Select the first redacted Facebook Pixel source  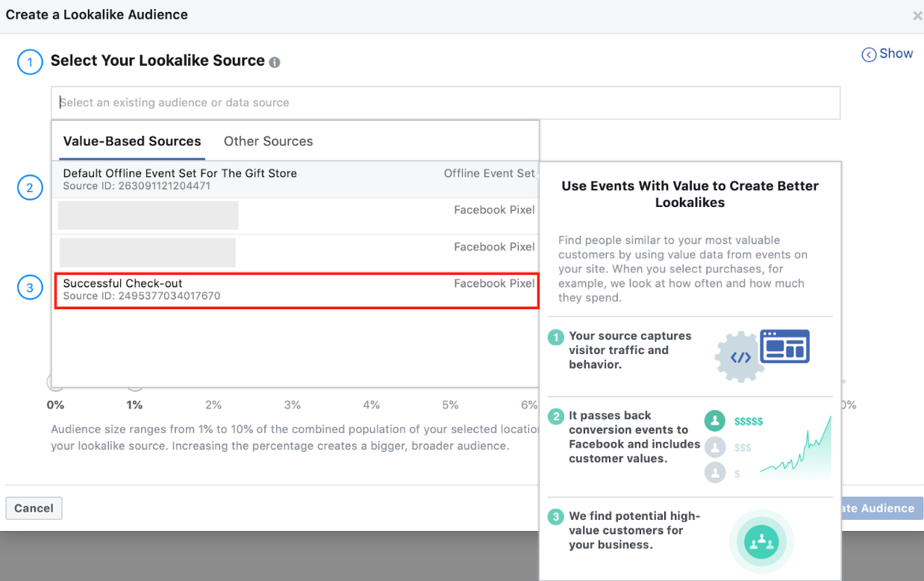296,216
